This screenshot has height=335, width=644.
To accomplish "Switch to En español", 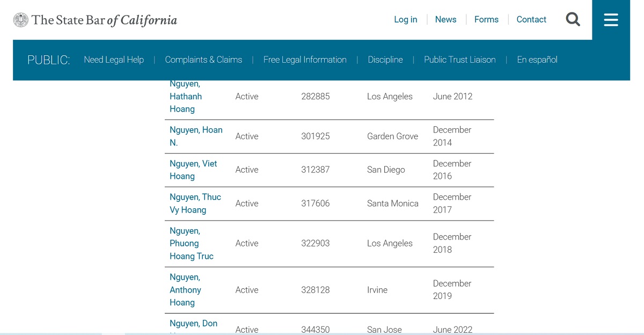I will tap(537, 60).
